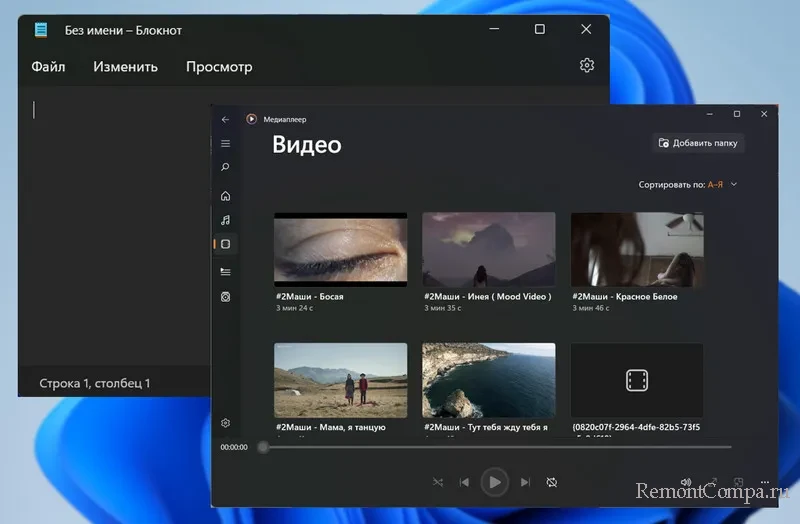Screen dimensions: 800x524
Task: Toggle repeat mode
Action: click(551, 482)
